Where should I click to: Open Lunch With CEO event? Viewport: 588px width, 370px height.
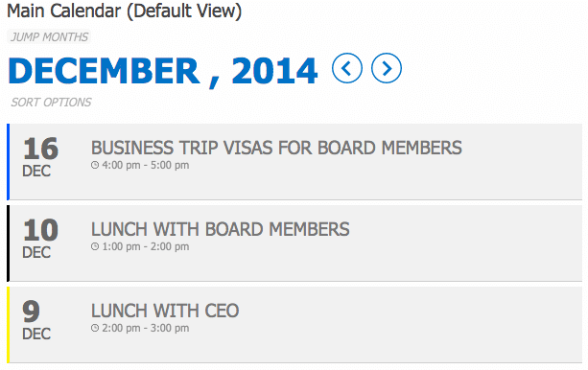click(165, 311)
